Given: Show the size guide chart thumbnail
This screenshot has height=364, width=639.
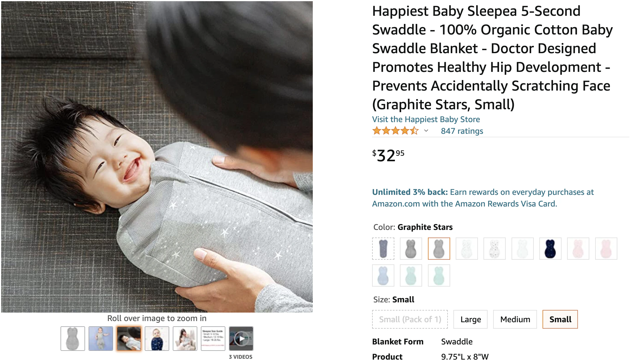Looking at the screenshot, I should (213, 339).
